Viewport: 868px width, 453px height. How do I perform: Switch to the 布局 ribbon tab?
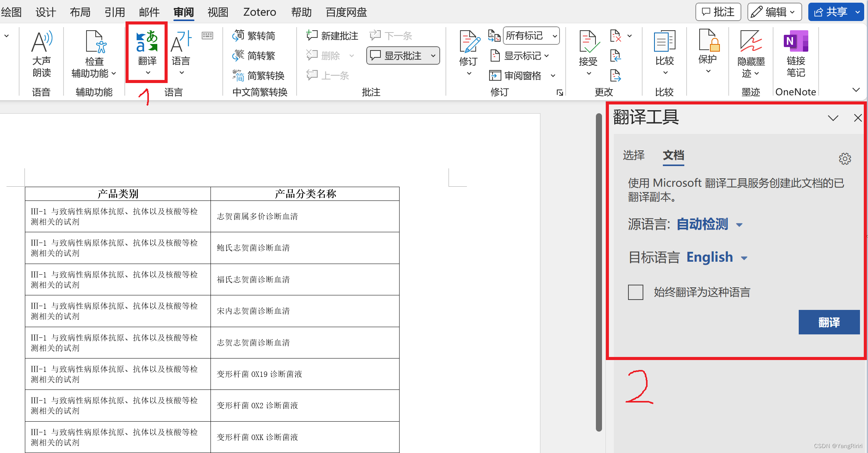[80, 12]
